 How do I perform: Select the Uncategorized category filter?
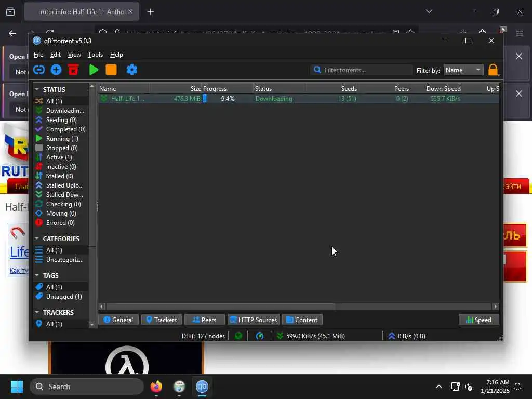click(x=61, y=260)
